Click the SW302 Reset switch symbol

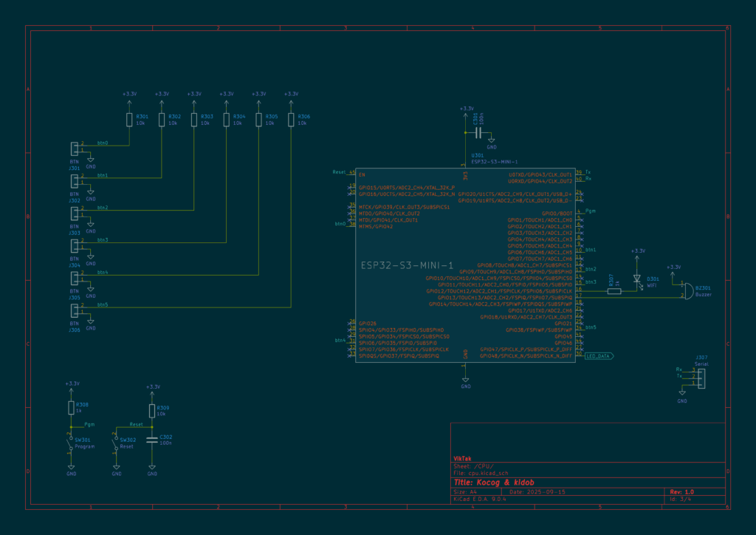pos(116,443)
